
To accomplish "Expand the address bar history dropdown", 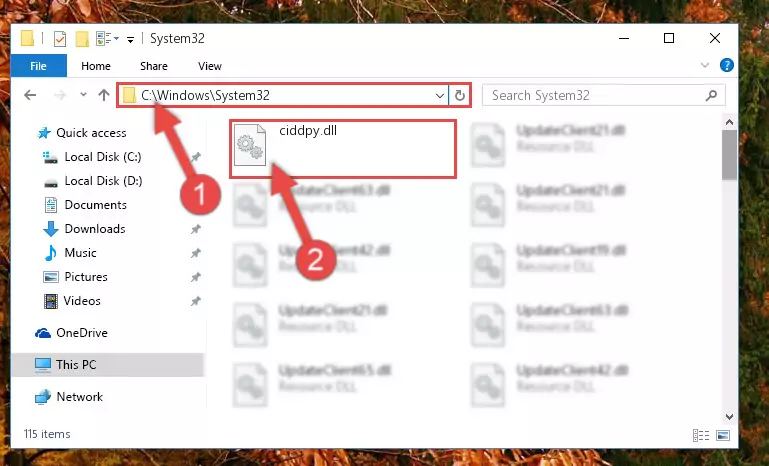I will [440, 95].
